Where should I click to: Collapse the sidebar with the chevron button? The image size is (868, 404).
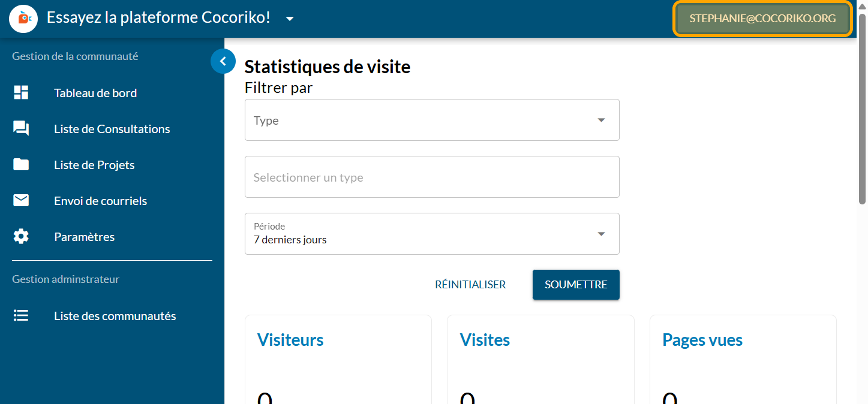click(223, 61)
